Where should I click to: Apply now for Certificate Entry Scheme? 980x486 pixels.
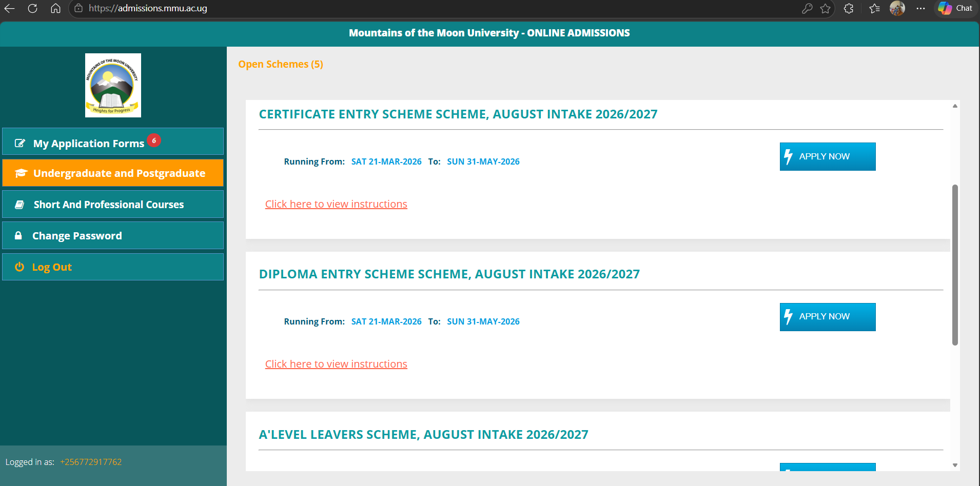point(827,157)
